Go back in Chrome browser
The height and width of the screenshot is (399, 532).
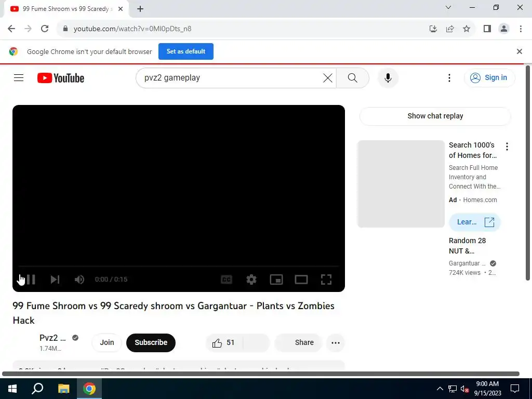[11, 29]
